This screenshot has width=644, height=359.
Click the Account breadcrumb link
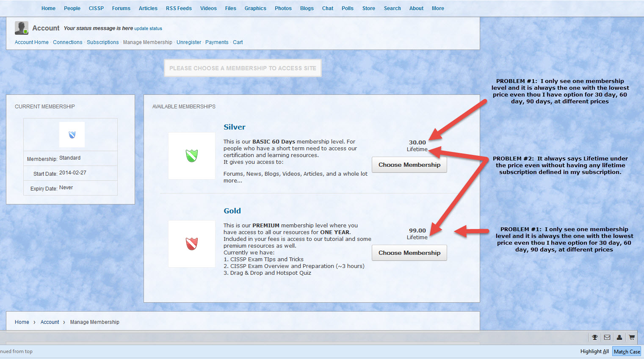tap(50, 322)
